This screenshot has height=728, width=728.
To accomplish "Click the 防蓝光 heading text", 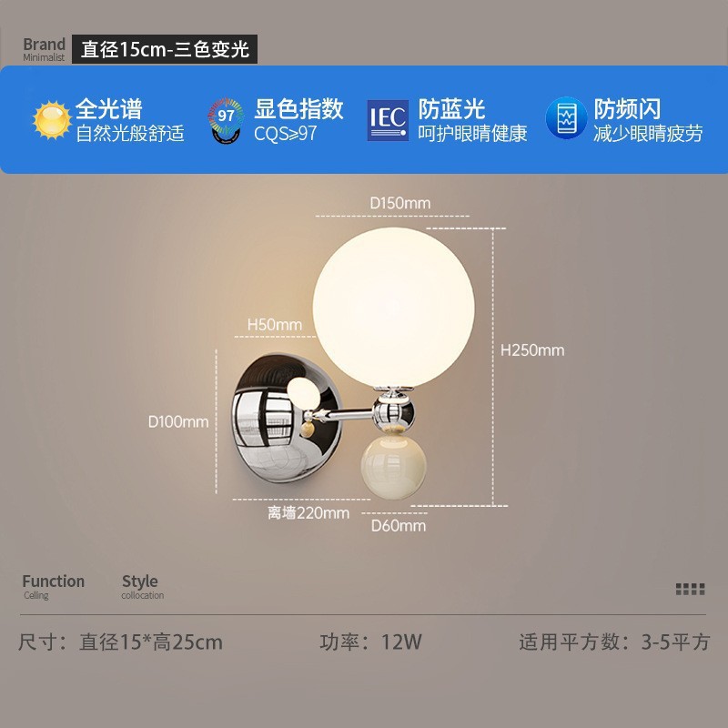I will point(451,109).
